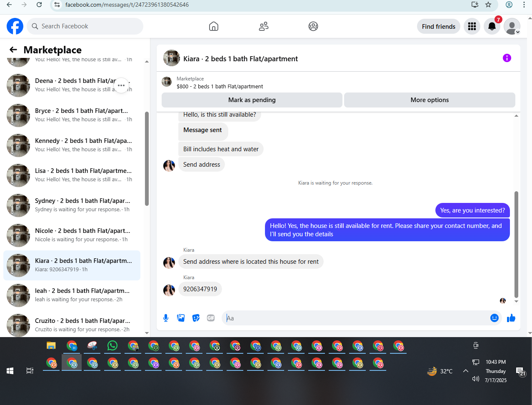Click the conversation list scrollbar thumb

click(x=147, y=158)
